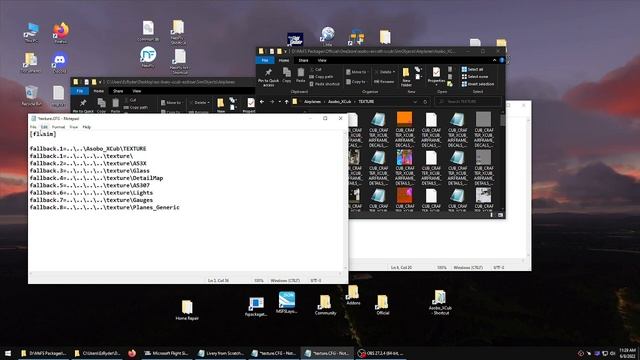Click the Search TEXTURE input field

(x=468, y=102)
